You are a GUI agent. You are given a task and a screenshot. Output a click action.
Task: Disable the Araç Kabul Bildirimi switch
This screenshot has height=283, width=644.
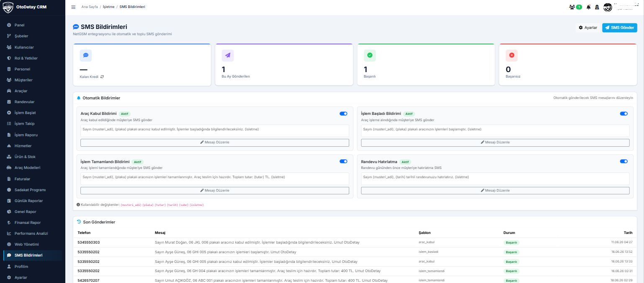pos(343,113)
